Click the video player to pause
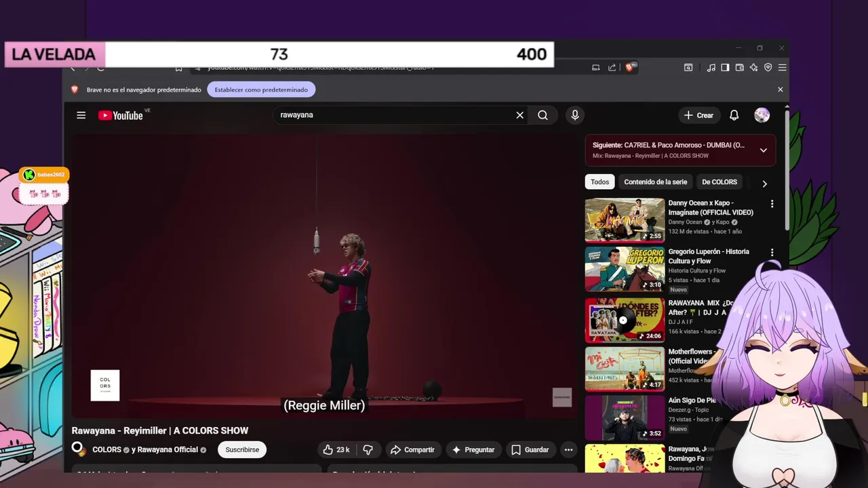The height and width of the screenshot is (488, 868). pos(324,274)
